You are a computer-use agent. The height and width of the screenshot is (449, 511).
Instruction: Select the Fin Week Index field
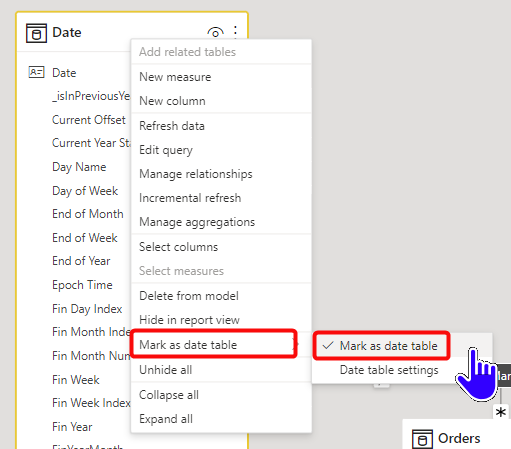91,403
